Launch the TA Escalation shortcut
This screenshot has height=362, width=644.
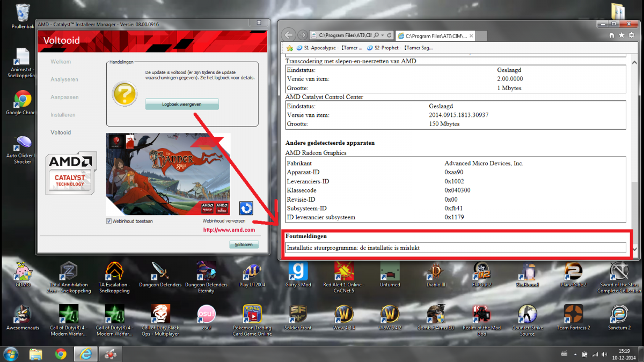tap(114, 277)
